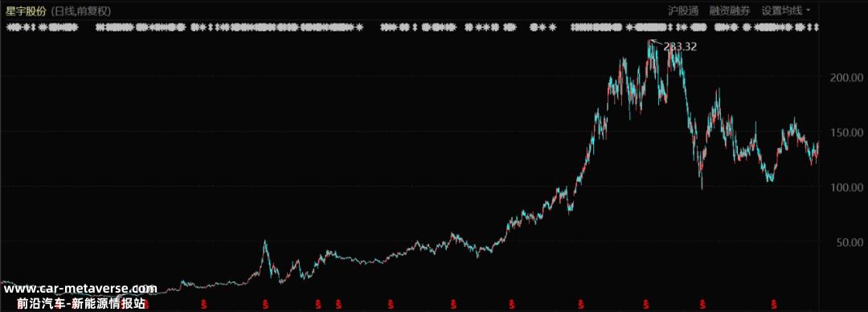The height and width of the screenshot is (312, 868).
Task: Select the 星宇股份 stock title
Action: 26,10
